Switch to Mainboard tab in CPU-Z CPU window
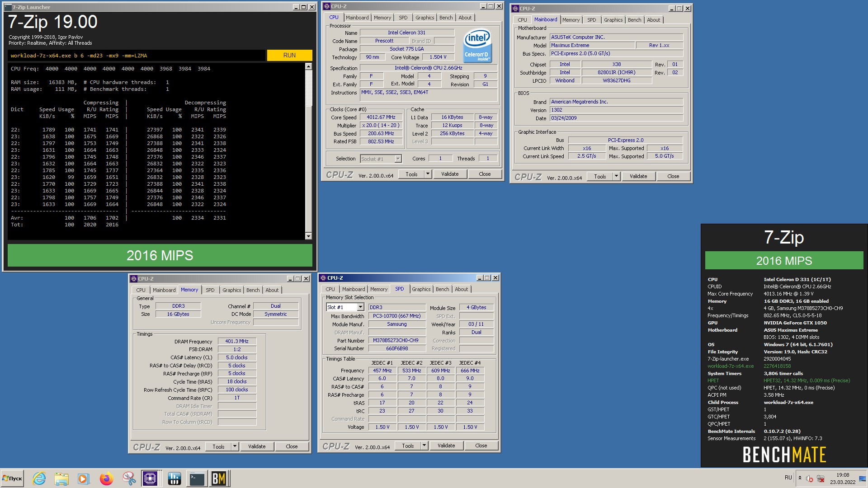 pyautogui.click(x=357, y=18)
